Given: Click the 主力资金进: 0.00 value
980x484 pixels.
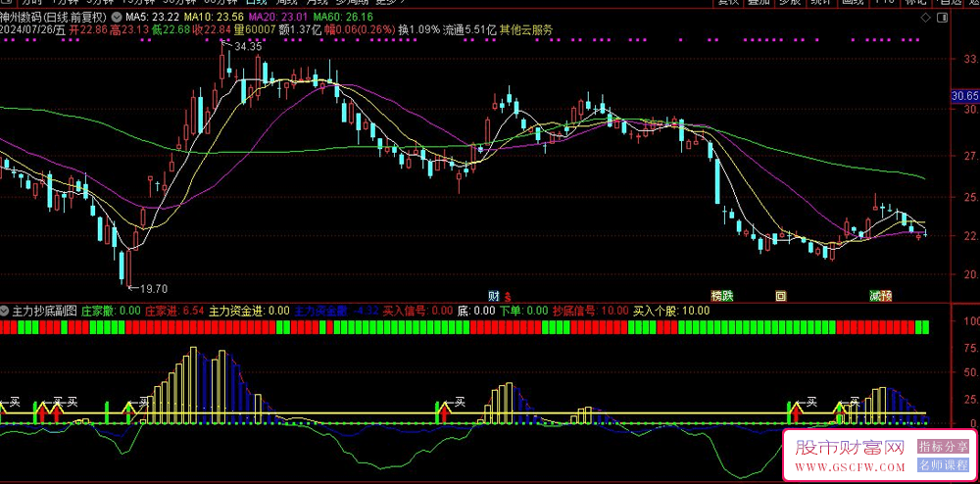Looking at the screenshot, I should tap(249, 311).
